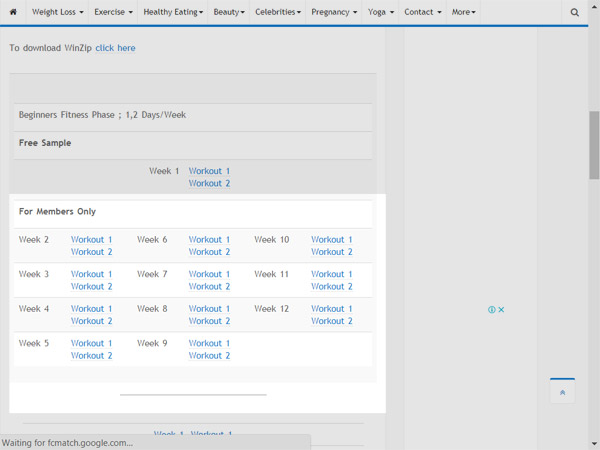Expand the Healthy Eating dropdown menu
This screenshot has height=450, width=600.
coord(173,12)
